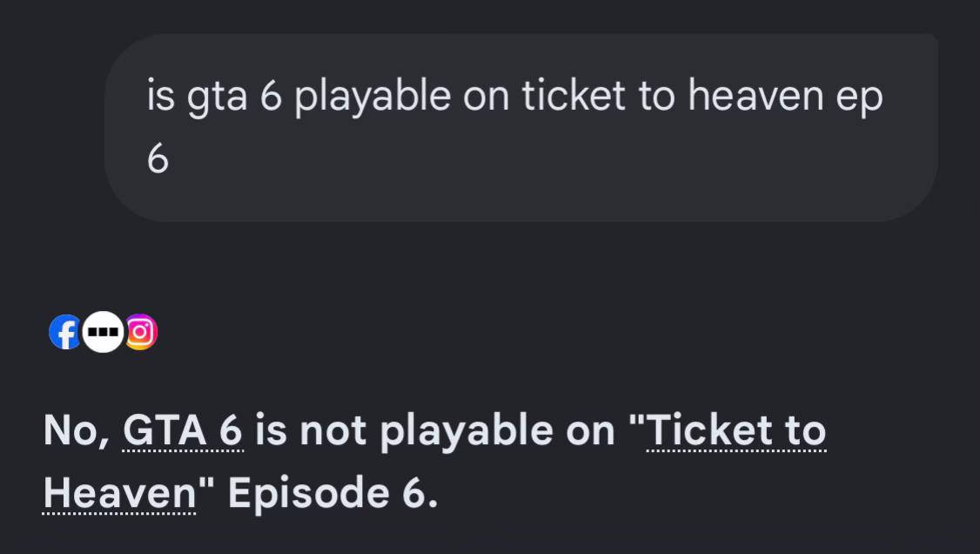
Task: Click the underlined word "Heaven" in answer
Action: (119, 493)
